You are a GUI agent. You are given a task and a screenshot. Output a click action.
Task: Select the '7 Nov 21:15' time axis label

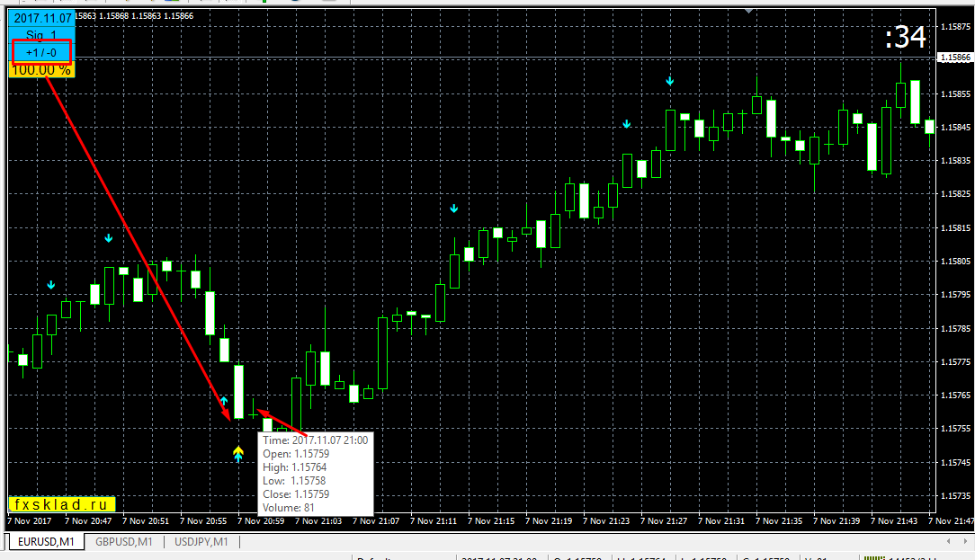(x=491, y=520)
